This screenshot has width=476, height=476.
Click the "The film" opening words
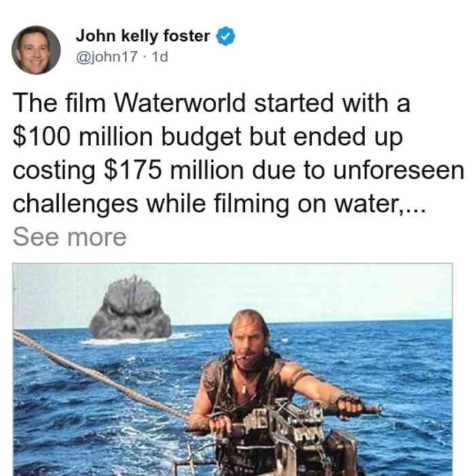(59, 103)
